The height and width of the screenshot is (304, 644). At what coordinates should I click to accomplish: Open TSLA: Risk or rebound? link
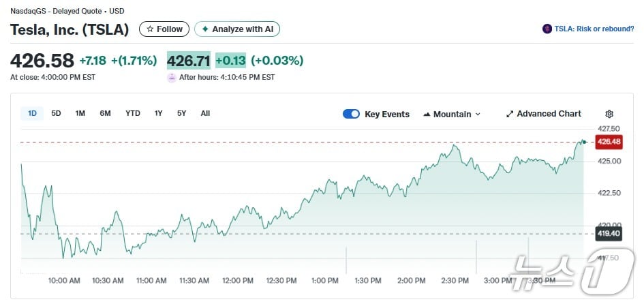[594, 29]
